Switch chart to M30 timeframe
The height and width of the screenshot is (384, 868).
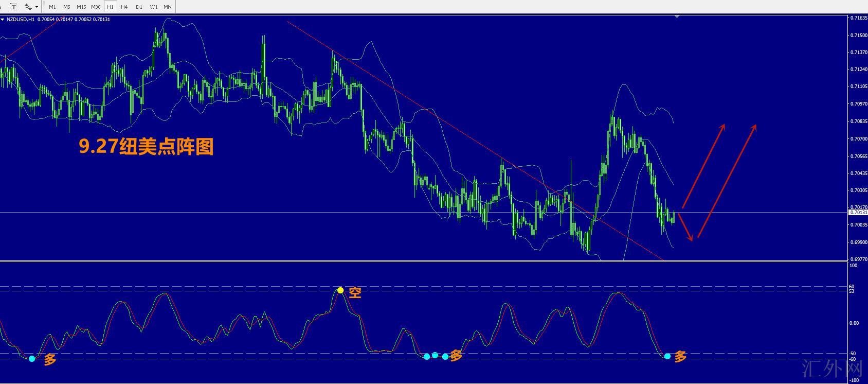pyautogui.click(x=96, y=7)
